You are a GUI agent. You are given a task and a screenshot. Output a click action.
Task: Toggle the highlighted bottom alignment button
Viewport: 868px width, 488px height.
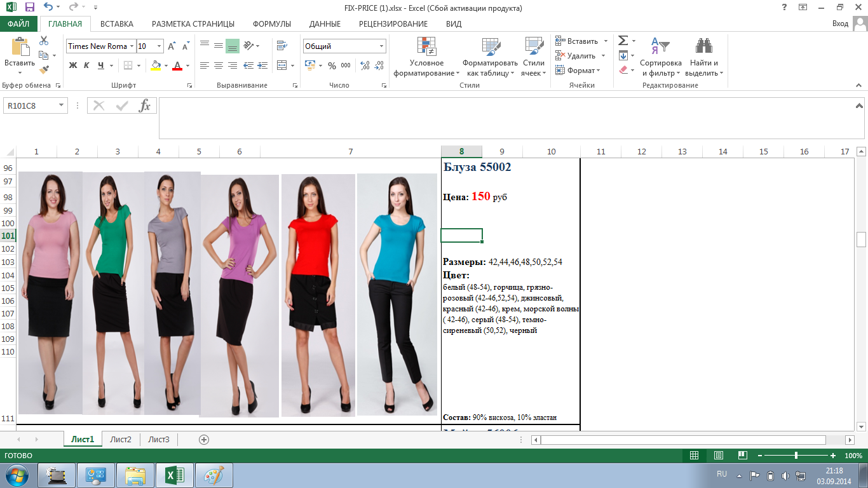[233, 46]
